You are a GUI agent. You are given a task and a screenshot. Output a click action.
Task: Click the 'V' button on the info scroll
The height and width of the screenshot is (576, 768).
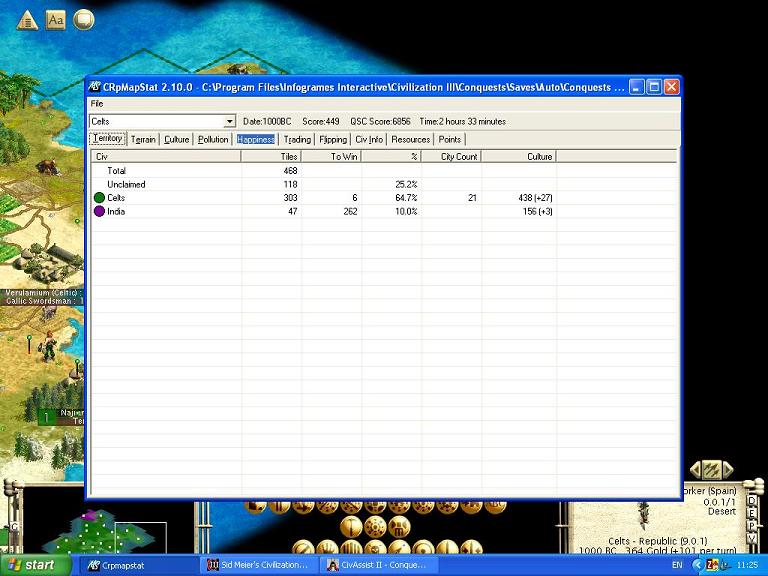pyautogui.click(x=751, y=538)
